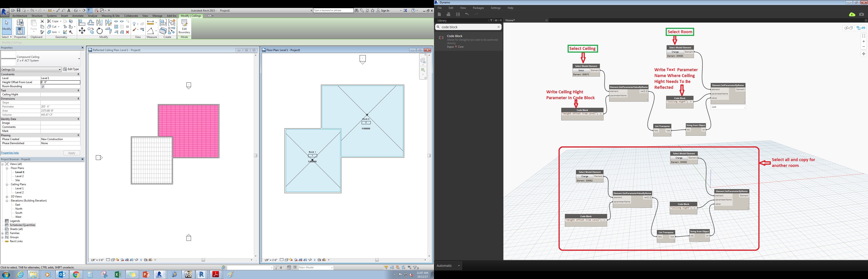Select the Rotate tool in Modify panel
The height and width of the screenshot is (279, 868).
click(99, 31)
